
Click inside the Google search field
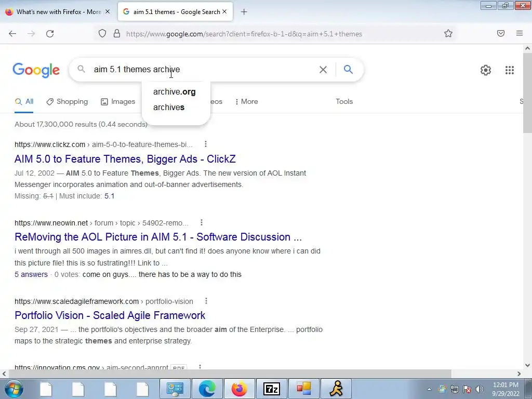click(x=204, y=70)
